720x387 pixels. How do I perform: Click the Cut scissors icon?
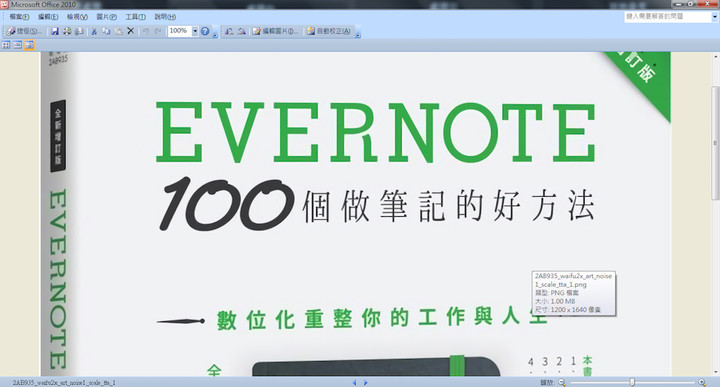(94, 31)
